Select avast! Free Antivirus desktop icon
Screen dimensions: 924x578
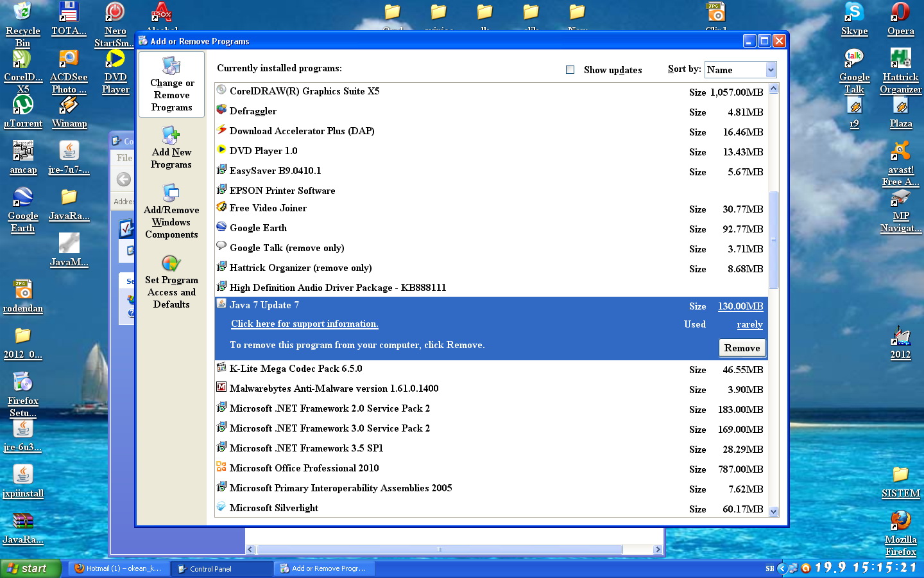(x=900, y=164)
